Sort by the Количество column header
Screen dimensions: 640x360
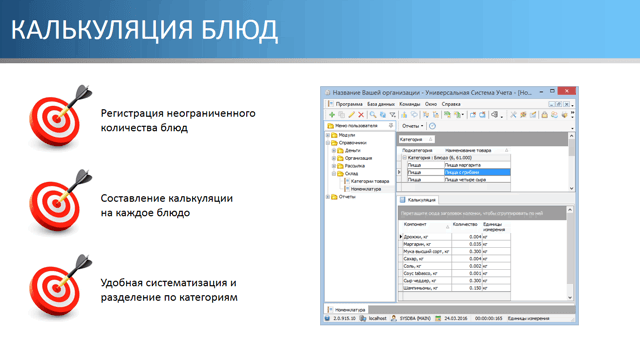pyautogui.click(x=465, y=224)
